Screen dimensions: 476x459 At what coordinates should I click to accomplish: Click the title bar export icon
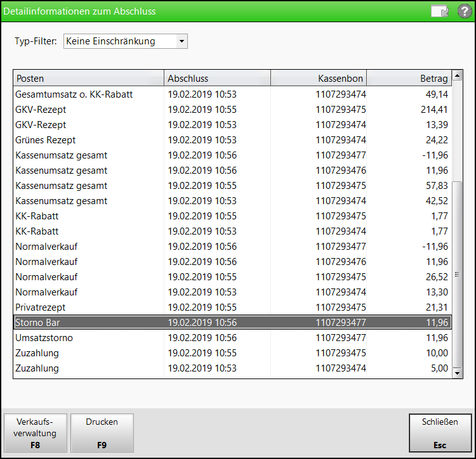pos(440,11)
